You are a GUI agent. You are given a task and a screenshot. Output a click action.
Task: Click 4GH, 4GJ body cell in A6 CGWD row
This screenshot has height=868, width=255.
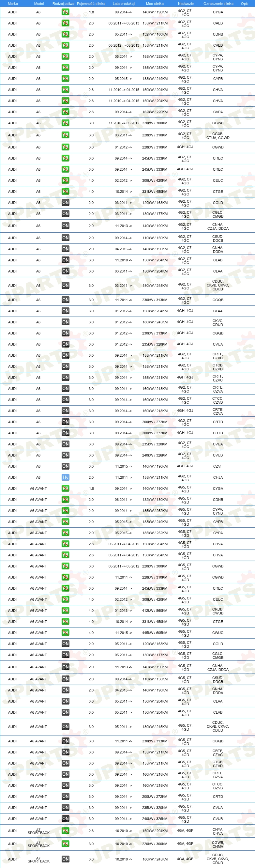185,147
